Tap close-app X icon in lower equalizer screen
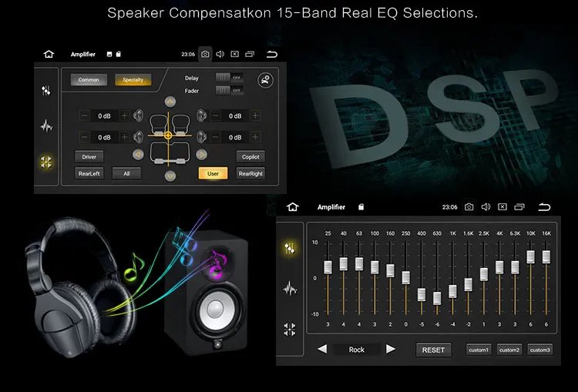The height and width of the screenshot is (392, 578). pyautogui.click(x=502, y=206)
